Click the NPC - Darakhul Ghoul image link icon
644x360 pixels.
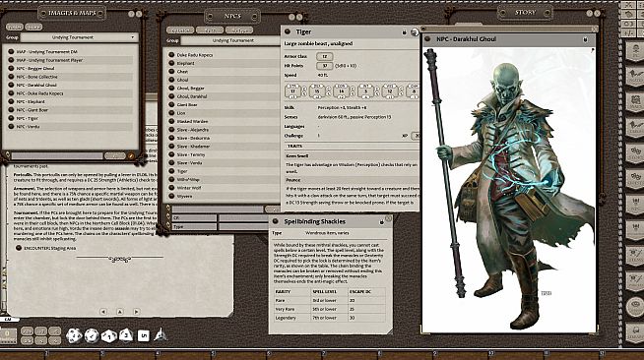pyautogui.click(x=427, y=39)
